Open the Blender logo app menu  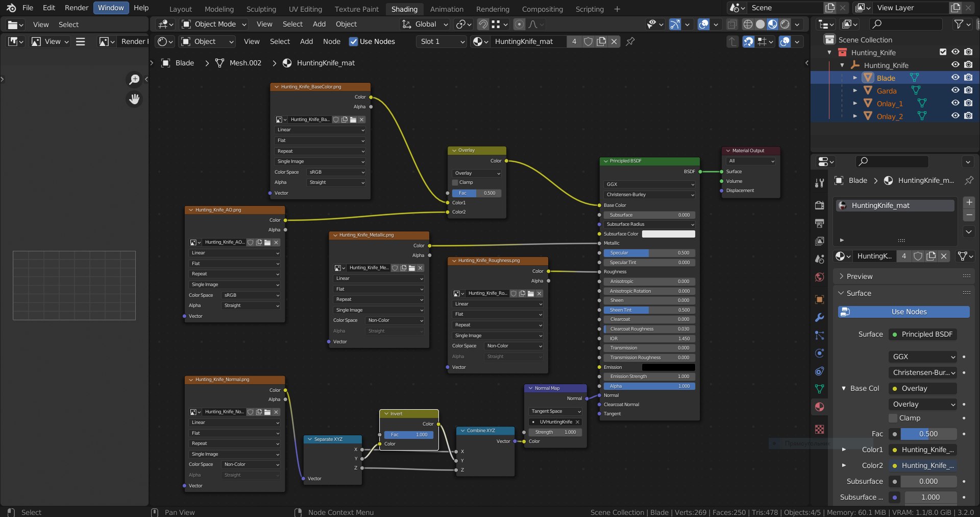click(x=11, y=8)
